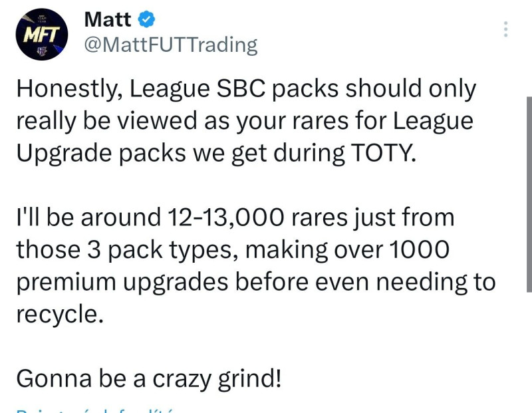Open the three-dot more options menu
Screen dimensions: 532x413
tap(505, 29)
